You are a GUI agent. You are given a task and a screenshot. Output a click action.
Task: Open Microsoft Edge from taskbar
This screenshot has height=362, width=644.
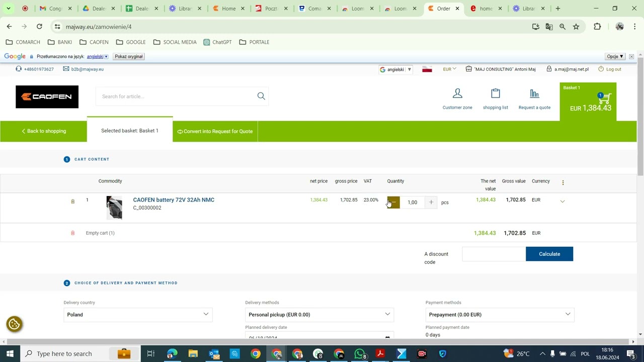[x=172, y=353]
